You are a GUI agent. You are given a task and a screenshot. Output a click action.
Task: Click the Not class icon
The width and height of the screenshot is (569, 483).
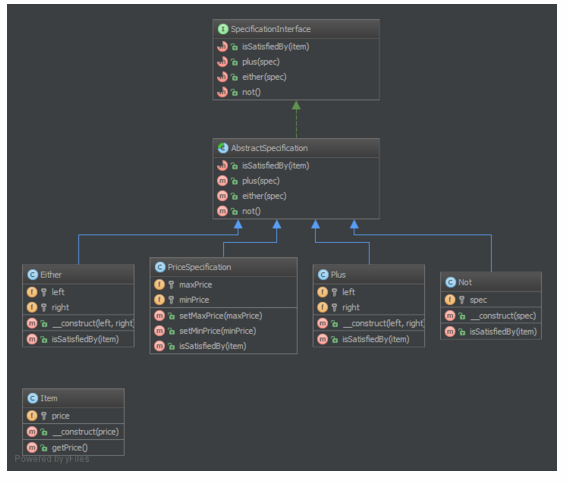tap(450, 282)
